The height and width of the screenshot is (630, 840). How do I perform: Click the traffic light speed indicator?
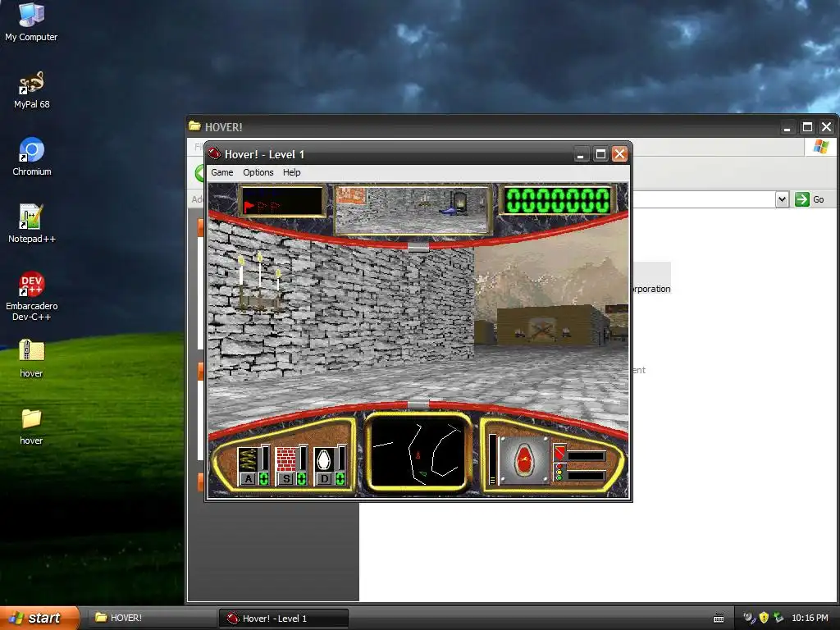pos(559,472)
